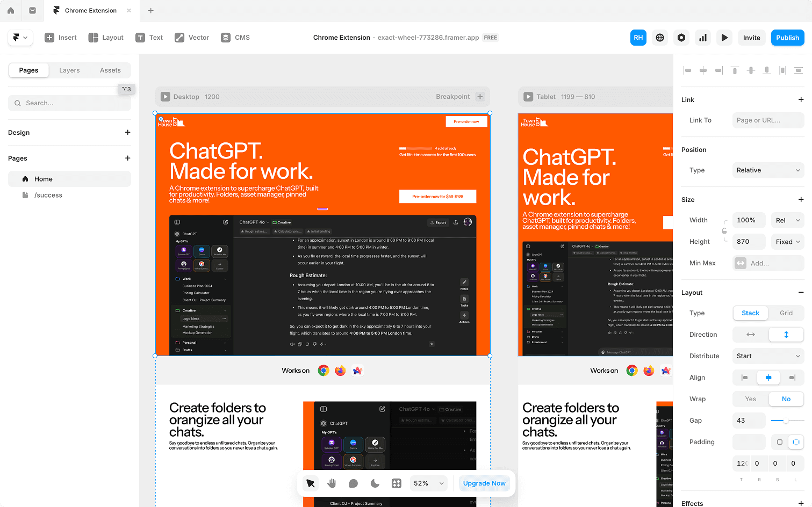The width and height of the screenshot is (812, 507).
Task: Select the hand pan tool
Action: point(332,483)
